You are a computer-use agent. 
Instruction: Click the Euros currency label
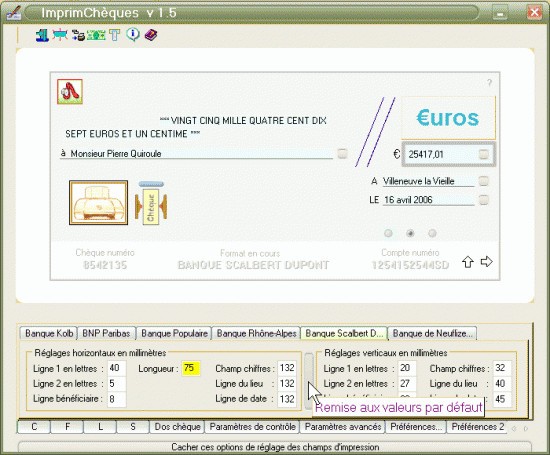pyautogui.click(x=448, y=118)
